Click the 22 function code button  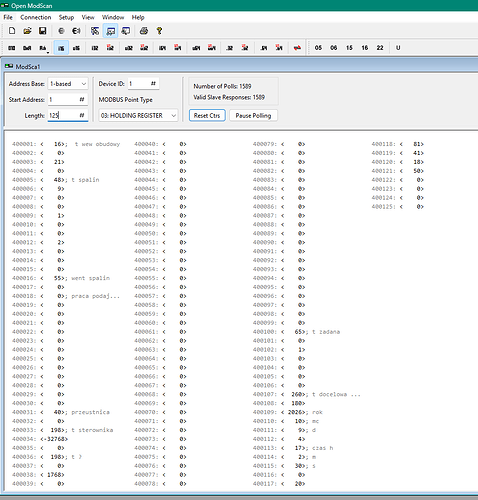(x=380, y=48)
